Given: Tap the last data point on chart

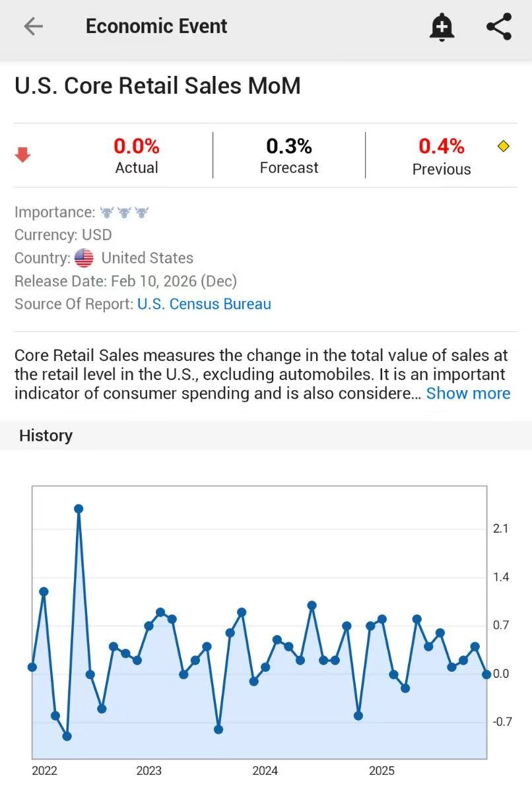Looking at the screenshot, I should [x=486, y=674].
